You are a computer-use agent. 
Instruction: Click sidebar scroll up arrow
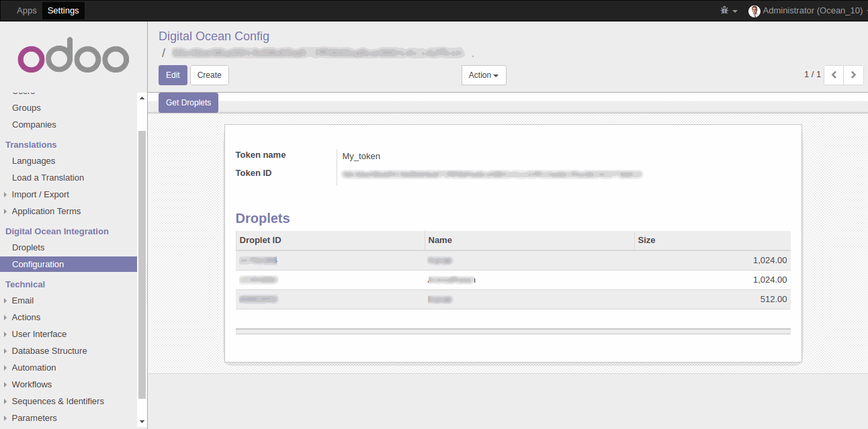pyautogui.click(x=142, y=98)
